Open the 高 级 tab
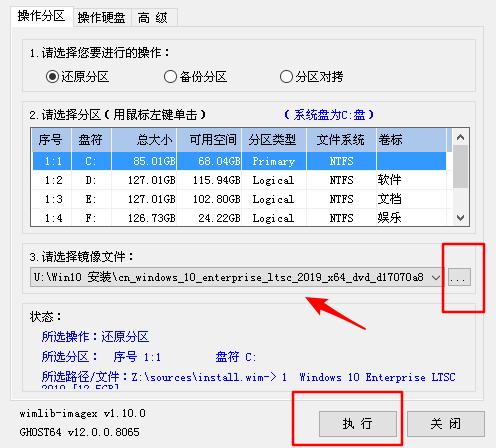 pos(153,18)
